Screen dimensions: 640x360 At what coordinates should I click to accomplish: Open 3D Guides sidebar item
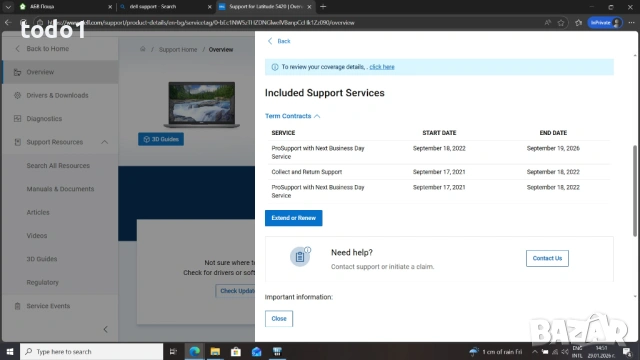click(x=42, y=259)
